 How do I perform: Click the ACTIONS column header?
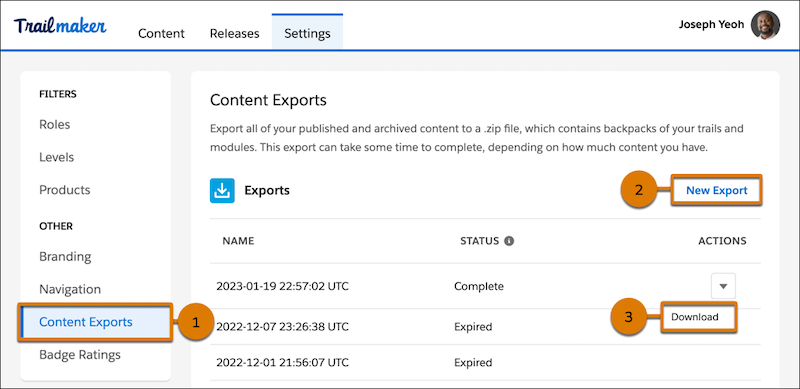click(x=722, y=241)
